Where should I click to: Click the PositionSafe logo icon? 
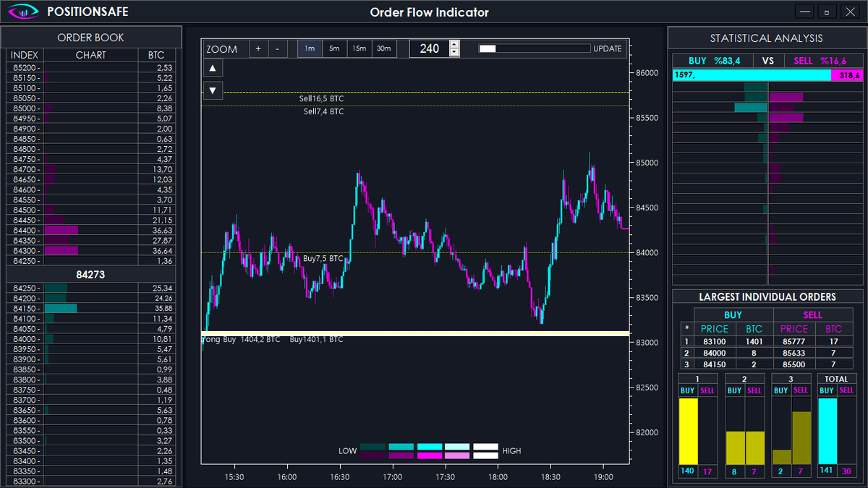[x=23, y=12]
